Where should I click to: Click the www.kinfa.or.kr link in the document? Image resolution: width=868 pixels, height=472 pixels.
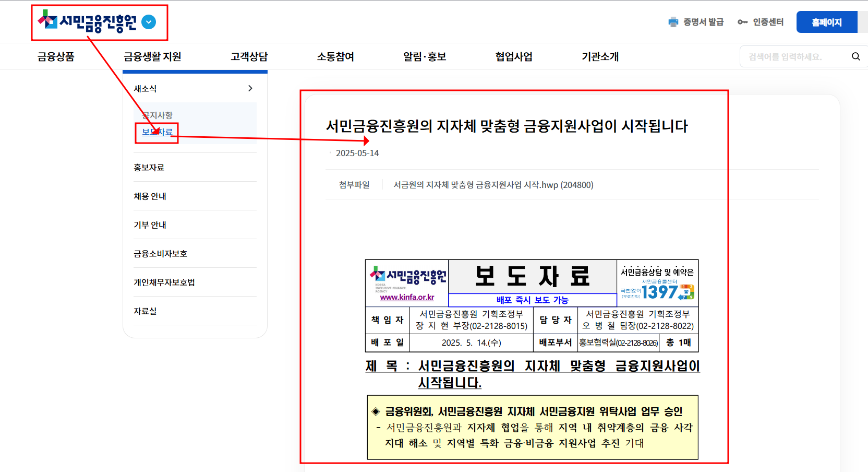[x=407, y=297]
